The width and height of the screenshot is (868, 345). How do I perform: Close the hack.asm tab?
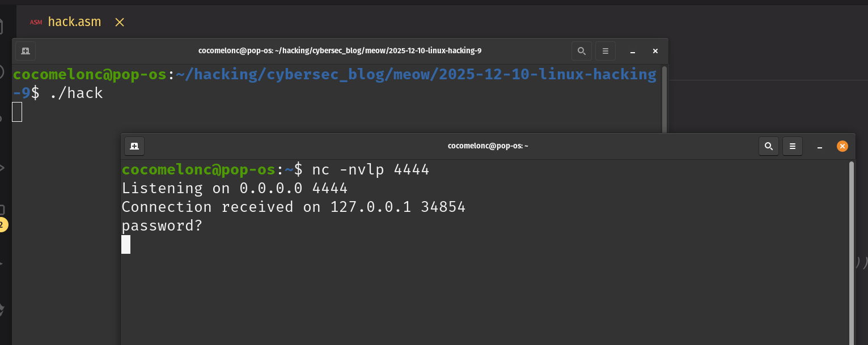[x=120, y=22]
